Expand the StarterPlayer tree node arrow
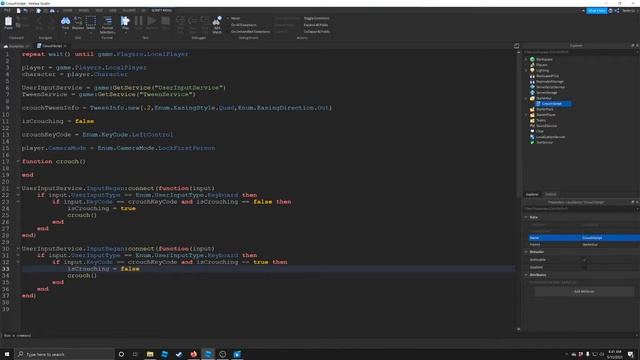640x360 pixels. (526, 115)
